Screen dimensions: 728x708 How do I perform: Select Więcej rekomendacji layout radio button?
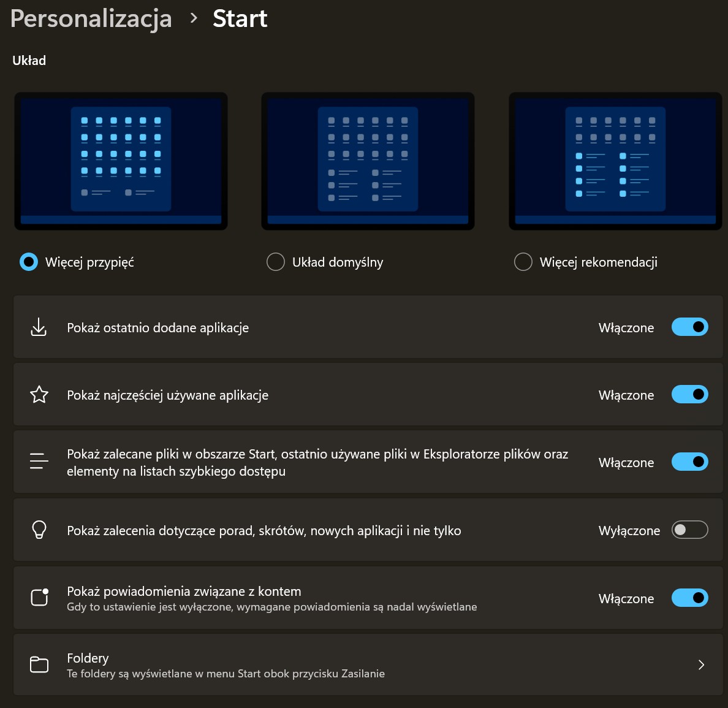523,262
